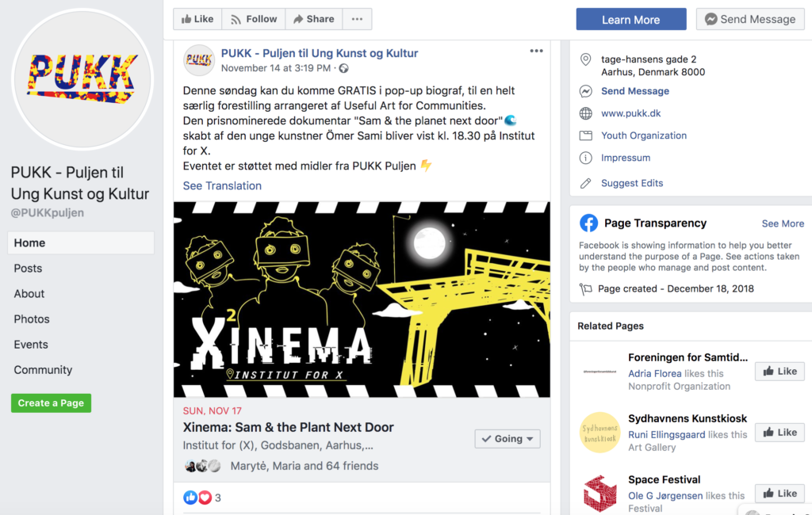Click the post author's PUKK avatar
The image size is (812, 515).
(199, 60)
